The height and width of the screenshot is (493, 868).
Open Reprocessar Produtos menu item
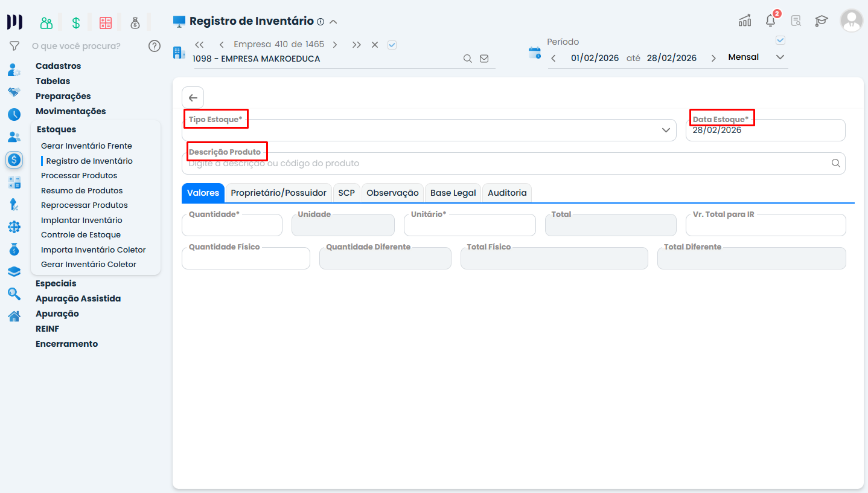tap(85, 205)
